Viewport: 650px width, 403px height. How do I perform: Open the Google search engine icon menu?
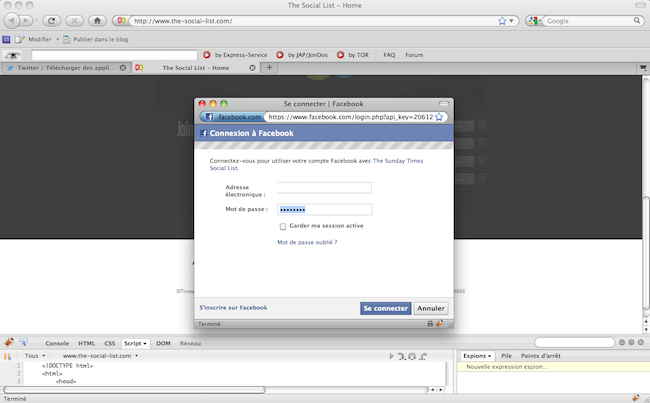(534, 21)
